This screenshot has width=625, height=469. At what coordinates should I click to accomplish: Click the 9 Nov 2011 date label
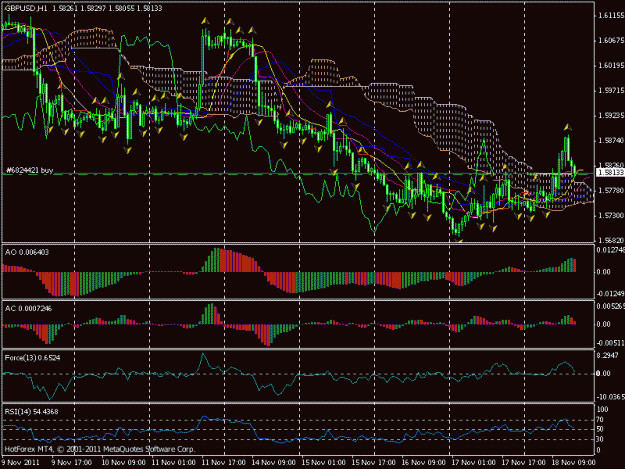click(x=21, y=462)
